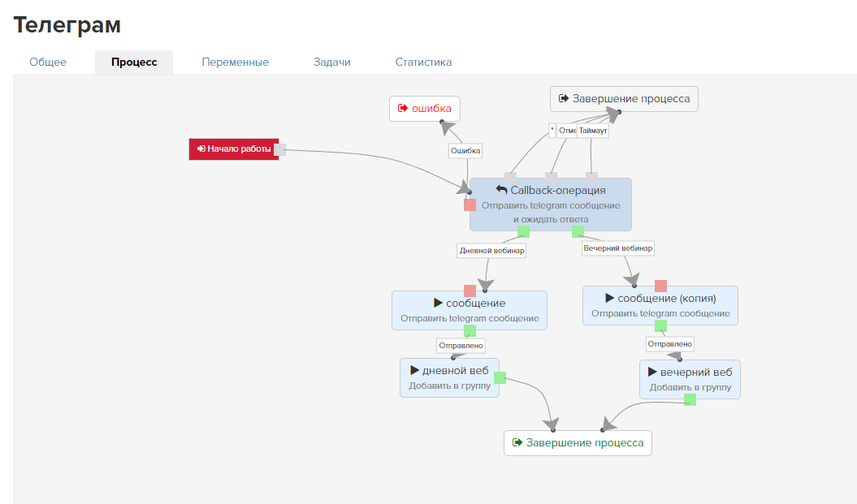Go to the Статистика tab
Viewport: 857px width, 504px height.
tap(423, 62)
